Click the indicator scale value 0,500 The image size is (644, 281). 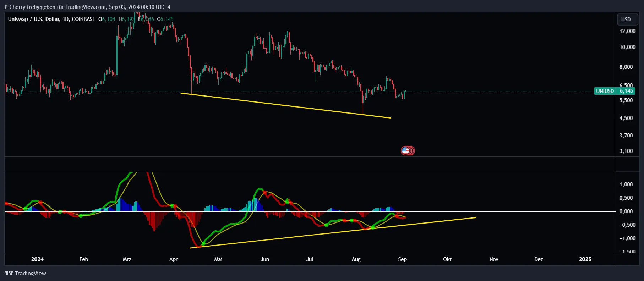click(626, 198)
